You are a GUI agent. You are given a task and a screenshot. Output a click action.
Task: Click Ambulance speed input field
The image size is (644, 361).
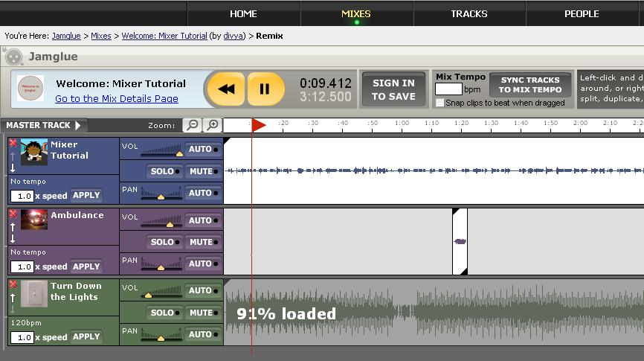coord(22,267)
